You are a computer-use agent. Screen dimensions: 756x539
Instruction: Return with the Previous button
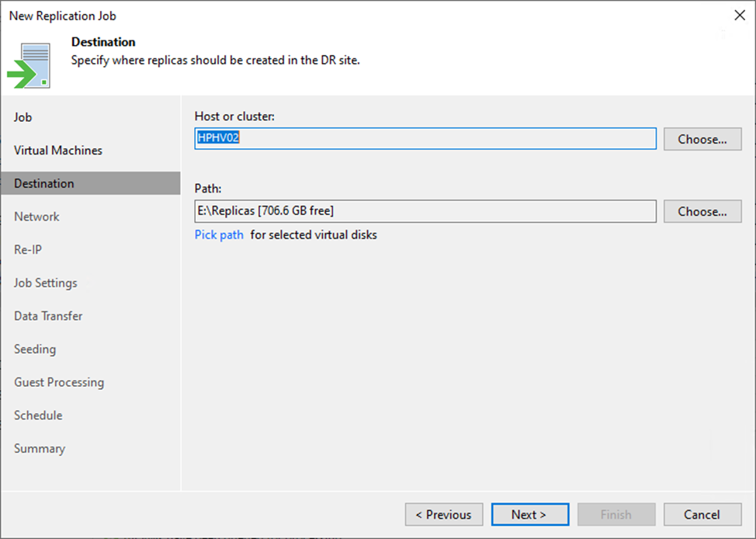(x=443, y=514)
